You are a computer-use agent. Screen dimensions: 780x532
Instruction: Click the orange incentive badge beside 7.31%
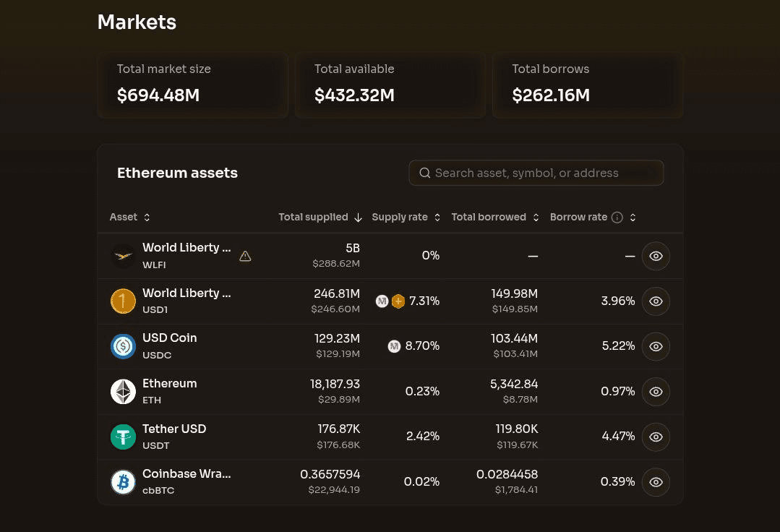tap(398, 301)
